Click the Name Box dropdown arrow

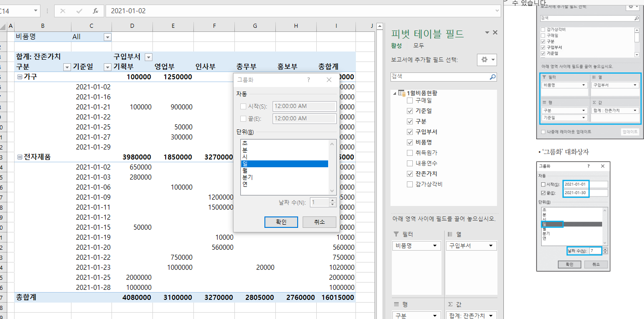tap(35, 11)
